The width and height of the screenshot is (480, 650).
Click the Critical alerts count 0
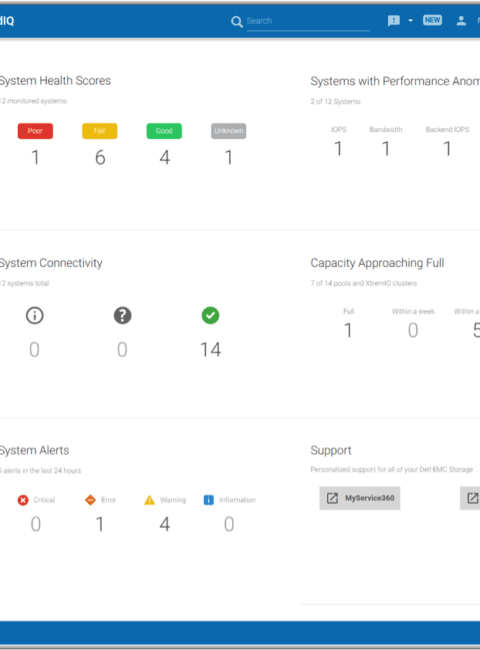(36, 524)
